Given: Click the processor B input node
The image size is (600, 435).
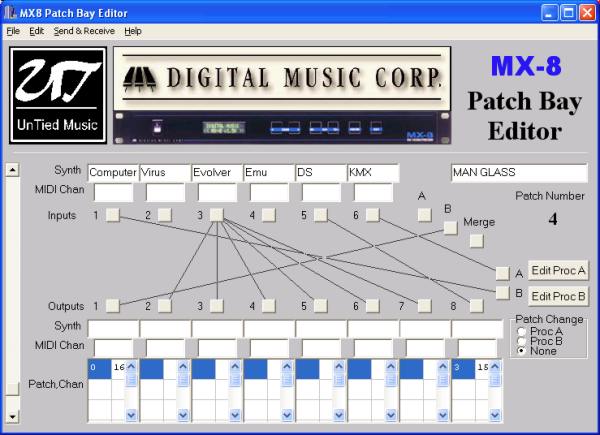Looking at the screenshot, I should click(450, 228).
